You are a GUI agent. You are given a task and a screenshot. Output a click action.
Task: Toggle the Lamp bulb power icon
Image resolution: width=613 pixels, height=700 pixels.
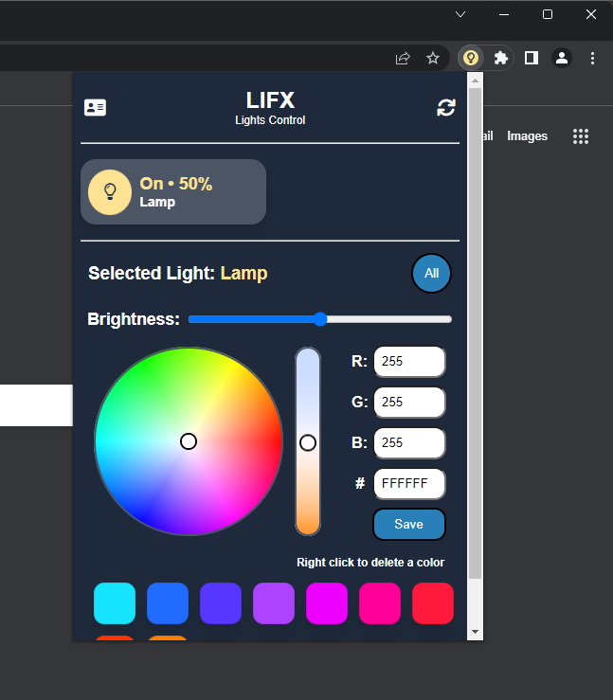[110, 191]
